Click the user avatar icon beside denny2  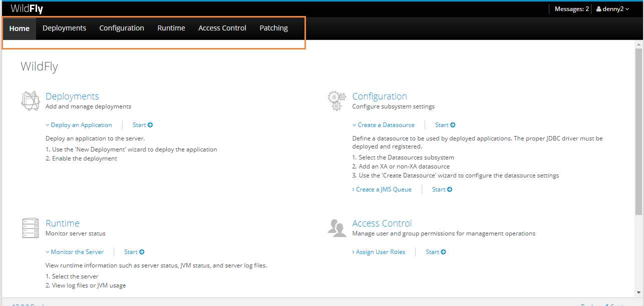(598, 9)
